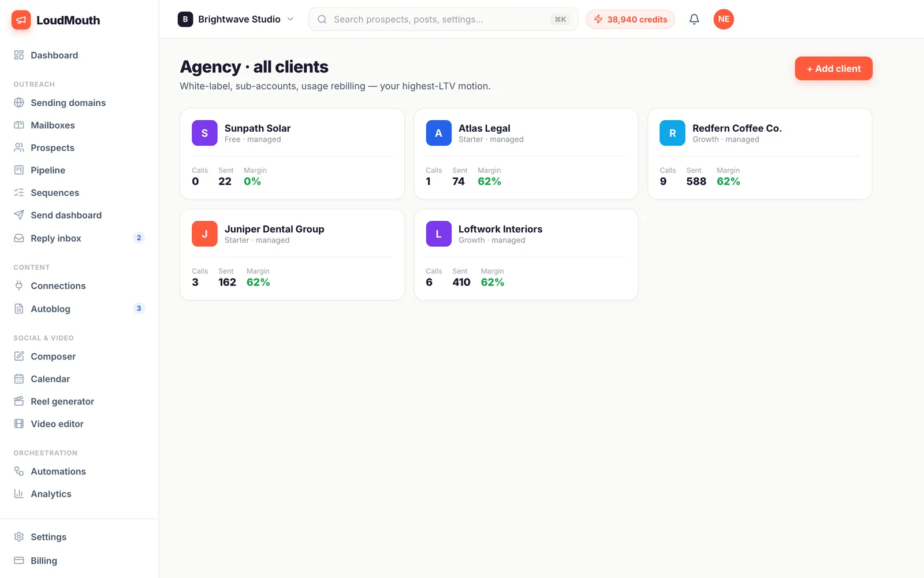Click the LoudMouth brand name
Image resolution: width=924 pixels, height=578 pixels.
[68, 20]
